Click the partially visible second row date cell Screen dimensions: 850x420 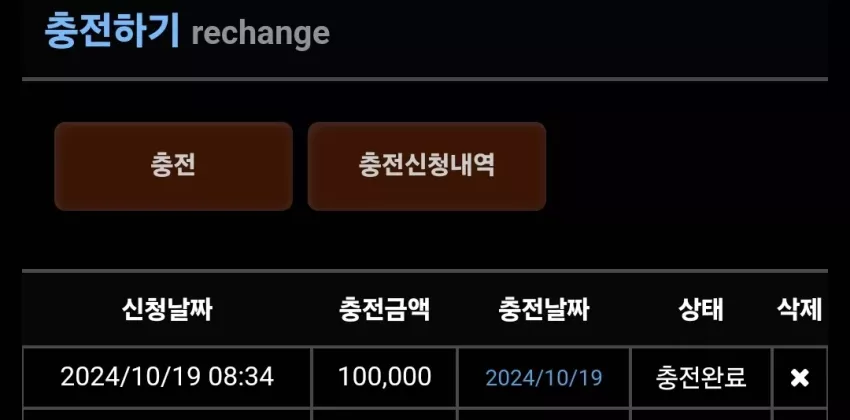[167, 415]
